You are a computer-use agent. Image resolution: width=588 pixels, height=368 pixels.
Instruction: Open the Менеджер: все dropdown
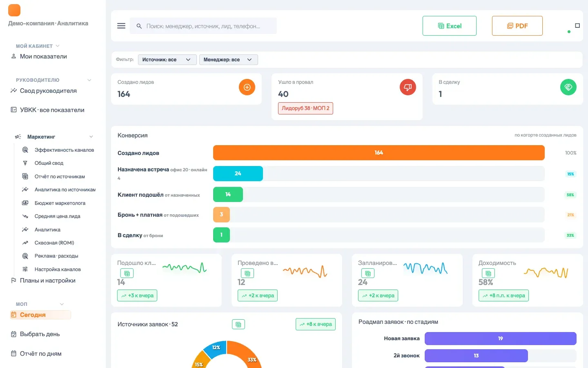pos(229,60)
